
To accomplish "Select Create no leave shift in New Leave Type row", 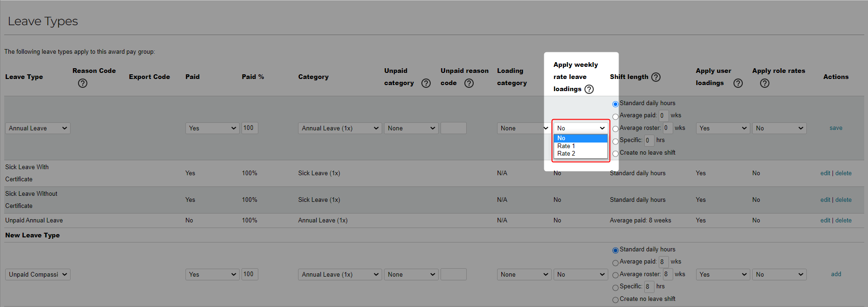I will (x=615, y=300).
